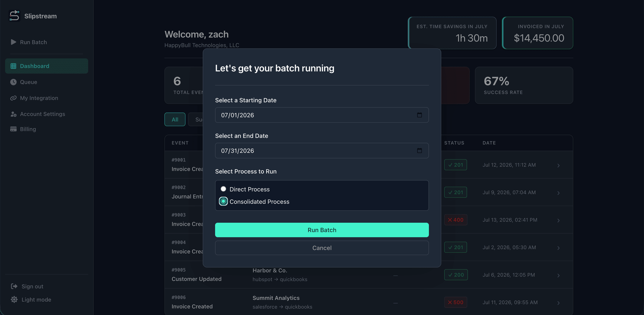Click event ID #9003
Image resolution: width=644 pixels, height=315 pixels.
click(178, 215)
